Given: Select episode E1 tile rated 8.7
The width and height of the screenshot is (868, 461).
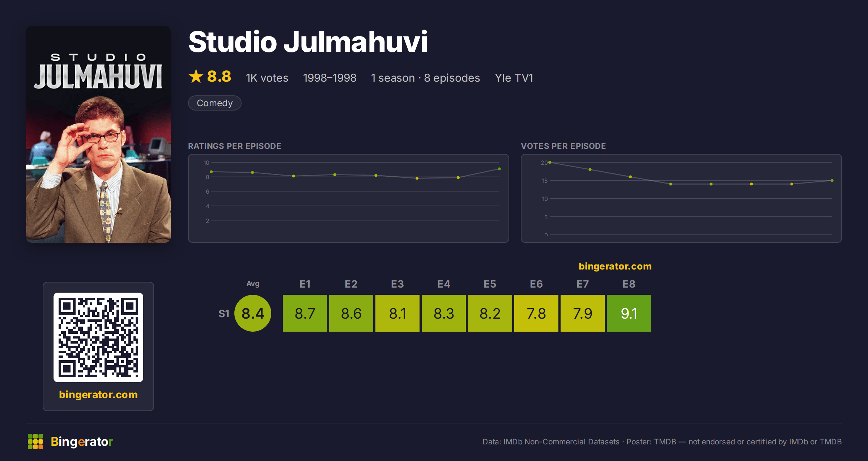Looking at the screenshot, I should coord(305,313).
